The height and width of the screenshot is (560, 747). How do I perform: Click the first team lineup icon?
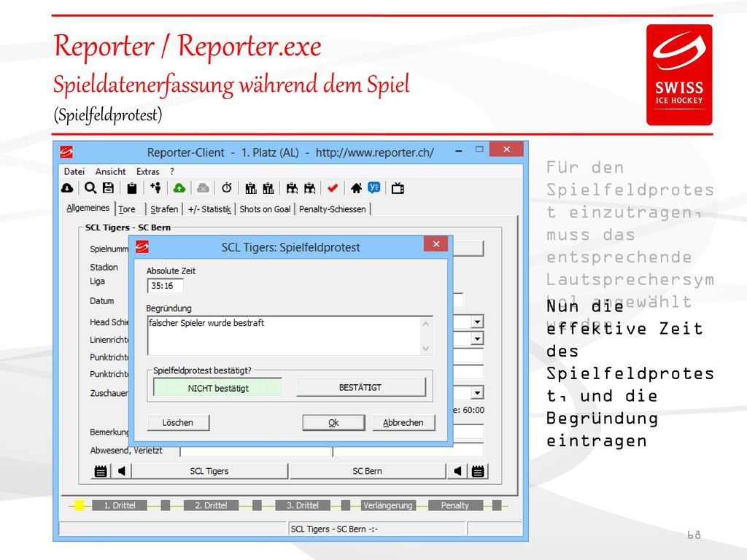coord(251,188)
